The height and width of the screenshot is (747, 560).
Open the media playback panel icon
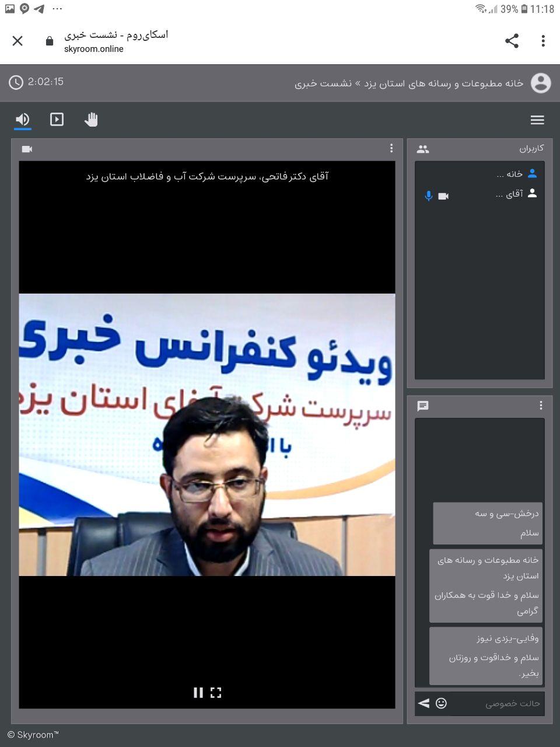(x=57, y=120)
